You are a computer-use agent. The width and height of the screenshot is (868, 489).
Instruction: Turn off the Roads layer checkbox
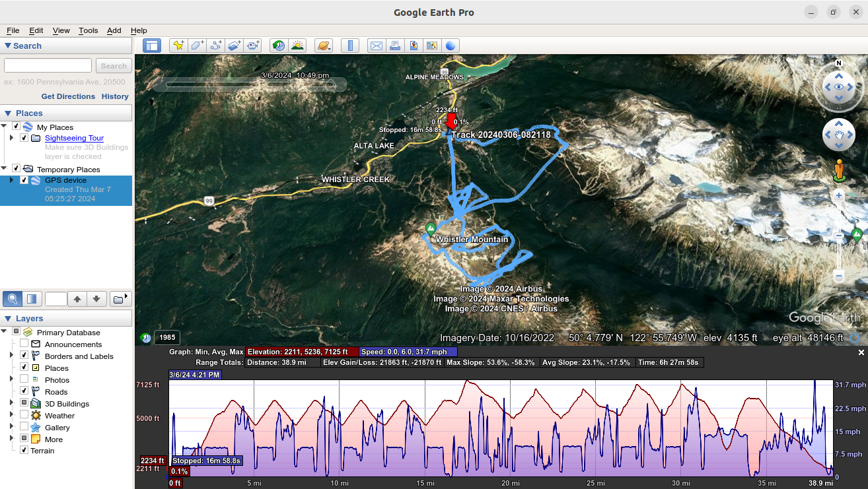coord(24,391)
